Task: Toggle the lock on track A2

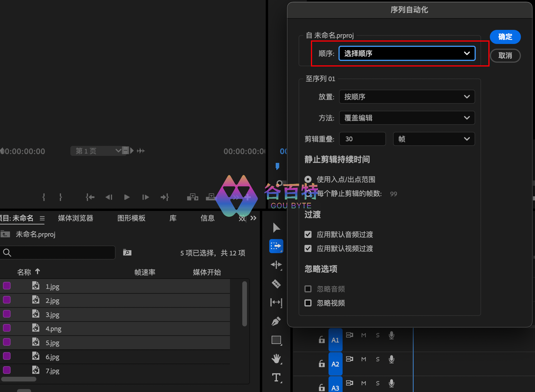Action: 322,364
